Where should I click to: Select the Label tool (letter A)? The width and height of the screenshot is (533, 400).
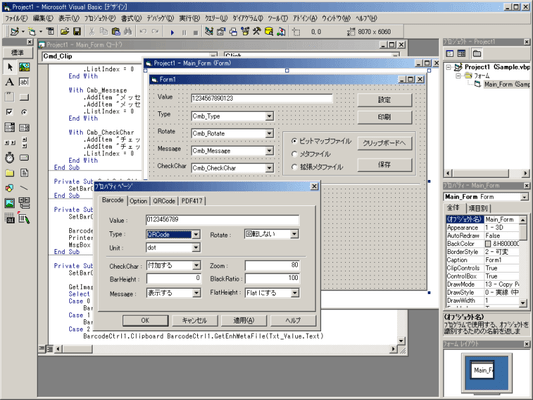click(x=10, y=82)
